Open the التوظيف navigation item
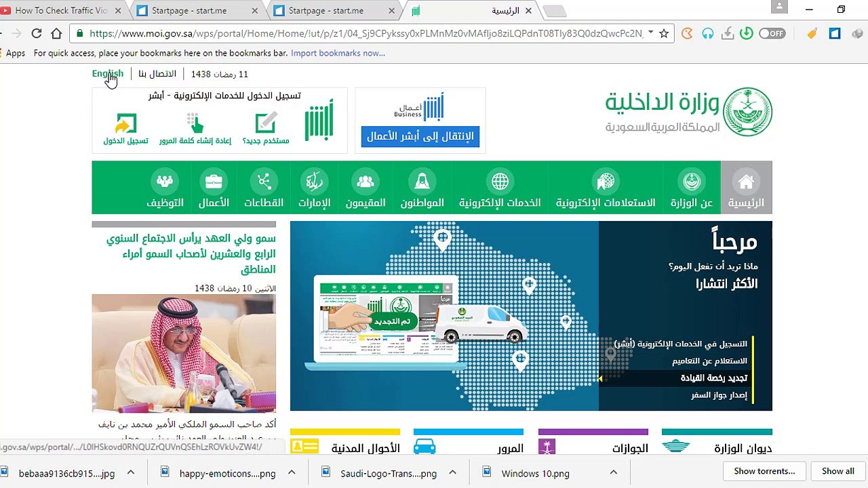 [165, 188]
